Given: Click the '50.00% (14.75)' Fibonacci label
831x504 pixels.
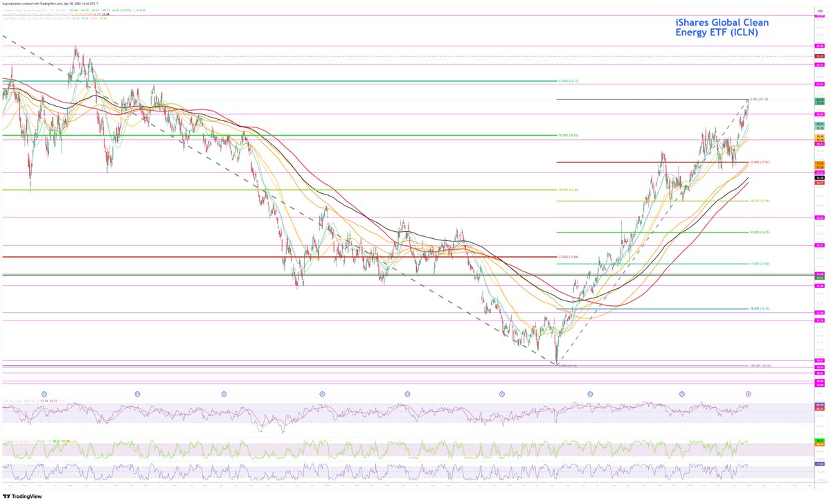Looking at the screenshot, I should point(761,233).
